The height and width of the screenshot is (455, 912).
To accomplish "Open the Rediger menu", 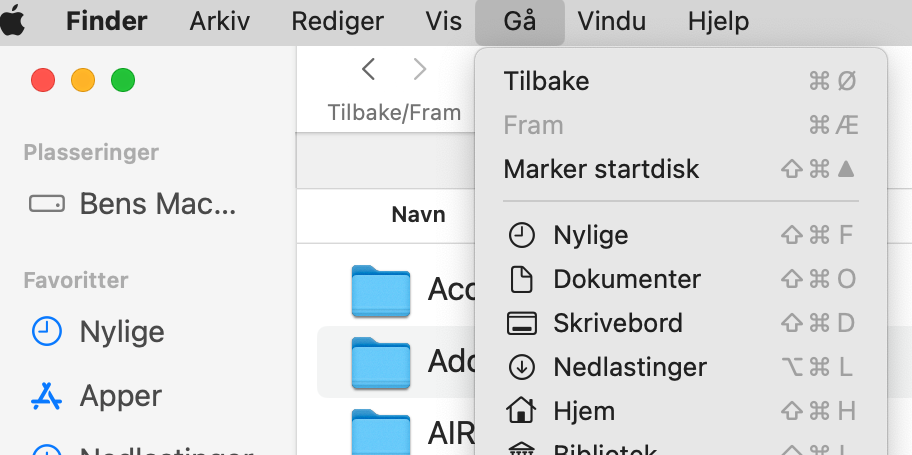I will pyautogui.click(x=337, y=21).
